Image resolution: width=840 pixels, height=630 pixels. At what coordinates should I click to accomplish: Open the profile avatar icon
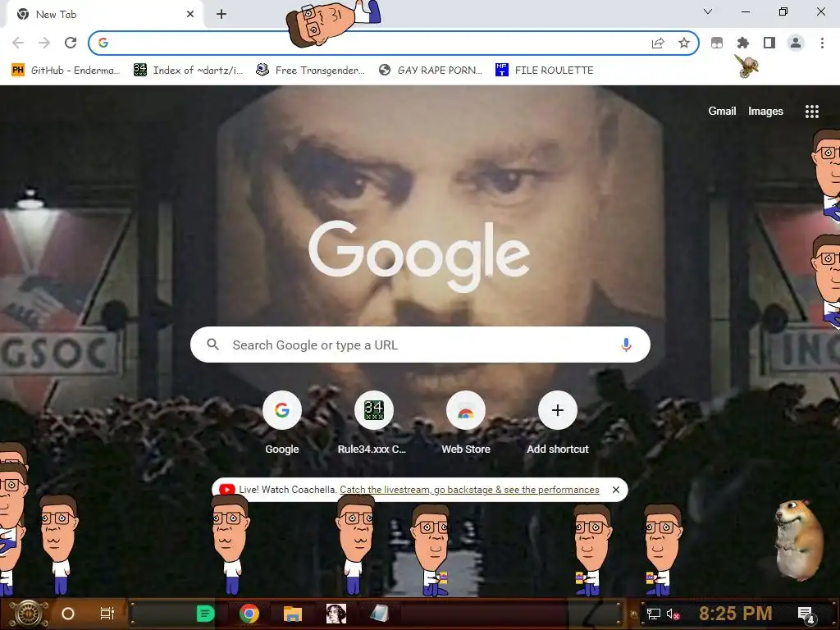[796, 43]
